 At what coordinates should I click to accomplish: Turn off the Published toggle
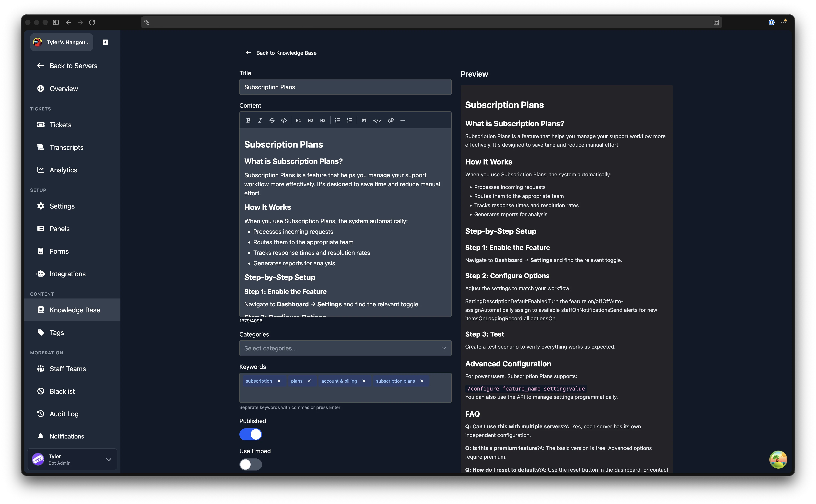tap(251, 434)
